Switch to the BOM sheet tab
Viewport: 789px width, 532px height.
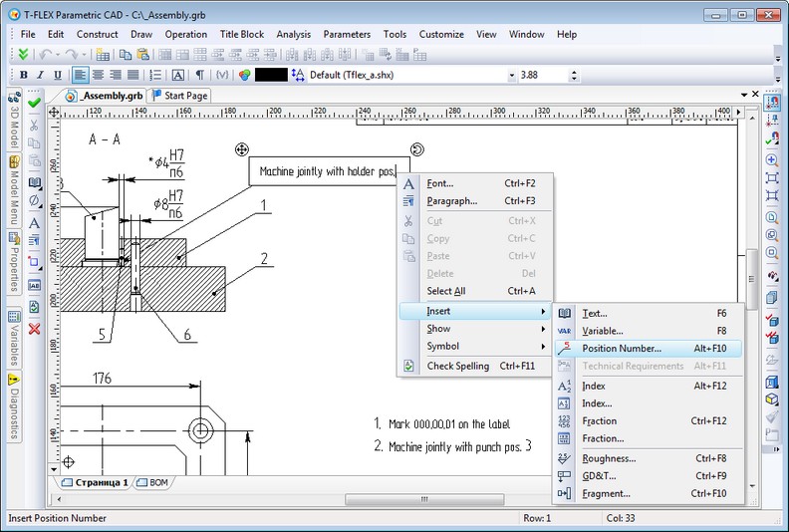157,482
